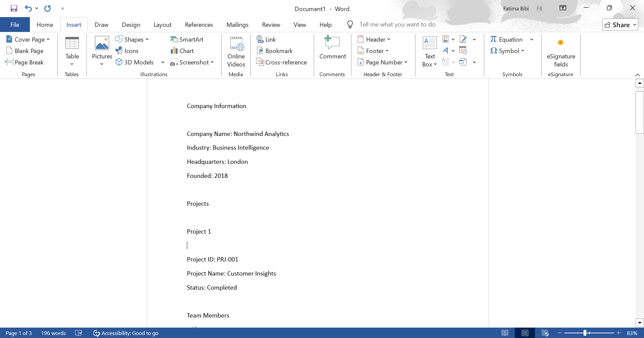Insert a Page Break

[25, 62]
